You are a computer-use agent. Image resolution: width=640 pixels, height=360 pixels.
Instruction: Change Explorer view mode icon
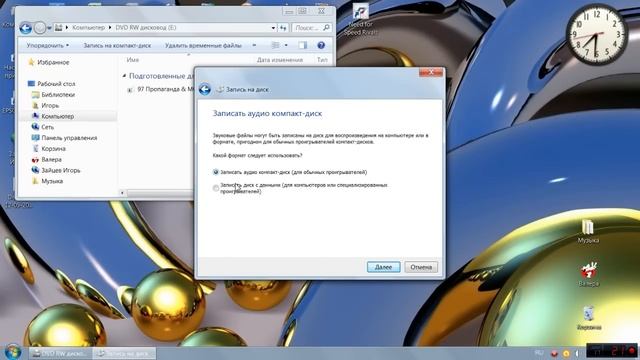point(276,45)
